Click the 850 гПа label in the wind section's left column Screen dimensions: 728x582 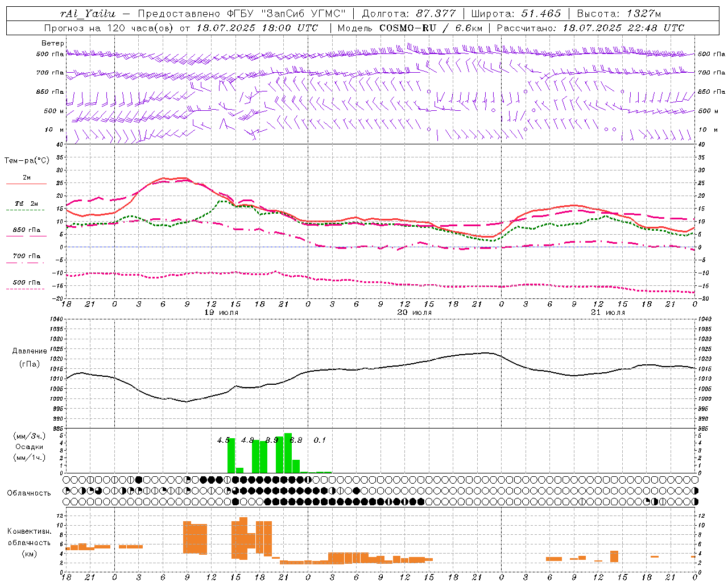[x=50, y=92]
